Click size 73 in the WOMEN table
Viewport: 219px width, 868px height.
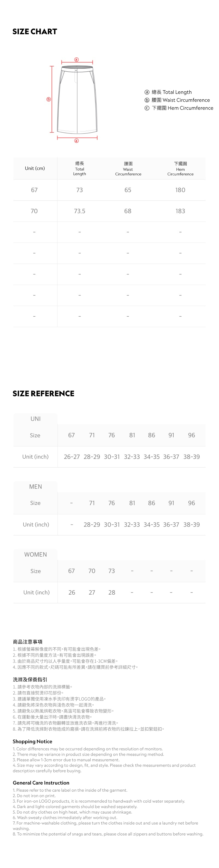pyautogui.click(x=111, y=571)
